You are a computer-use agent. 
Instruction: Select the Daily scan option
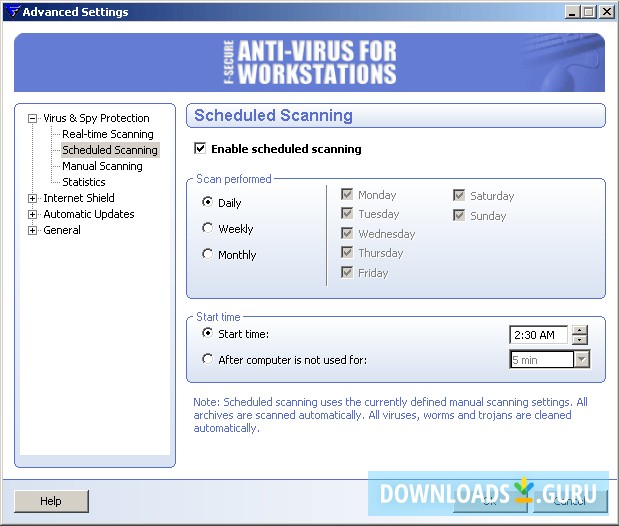(207, 202)
